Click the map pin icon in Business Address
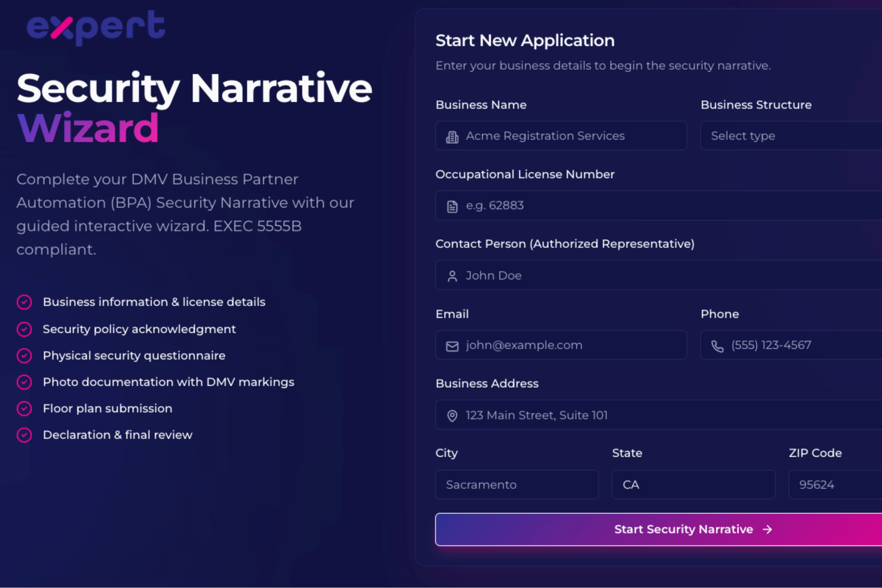The image size is (882, 588). [452, 416]
